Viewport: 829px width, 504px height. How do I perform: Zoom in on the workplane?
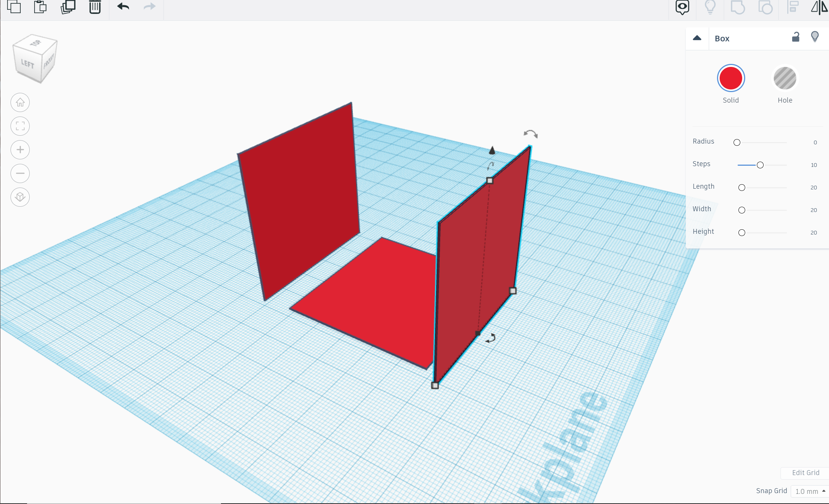point(20,150)
